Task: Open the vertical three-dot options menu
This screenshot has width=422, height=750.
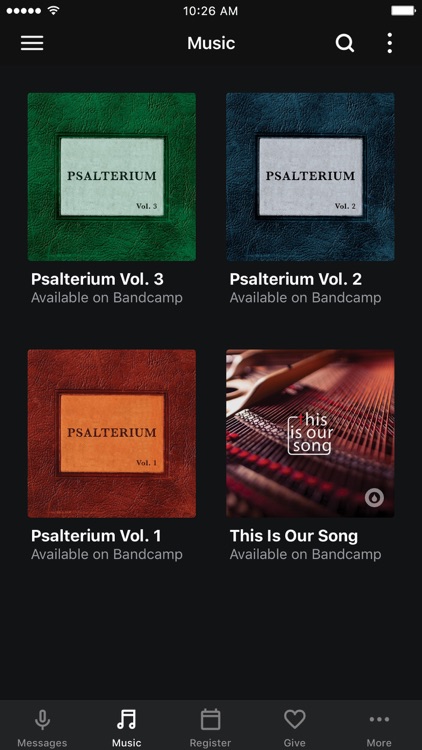Action: tap(389, 43)
